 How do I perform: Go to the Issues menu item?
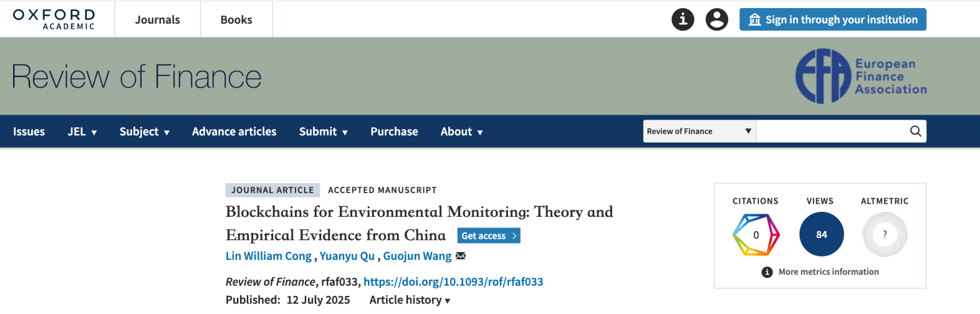coord(29,131)
